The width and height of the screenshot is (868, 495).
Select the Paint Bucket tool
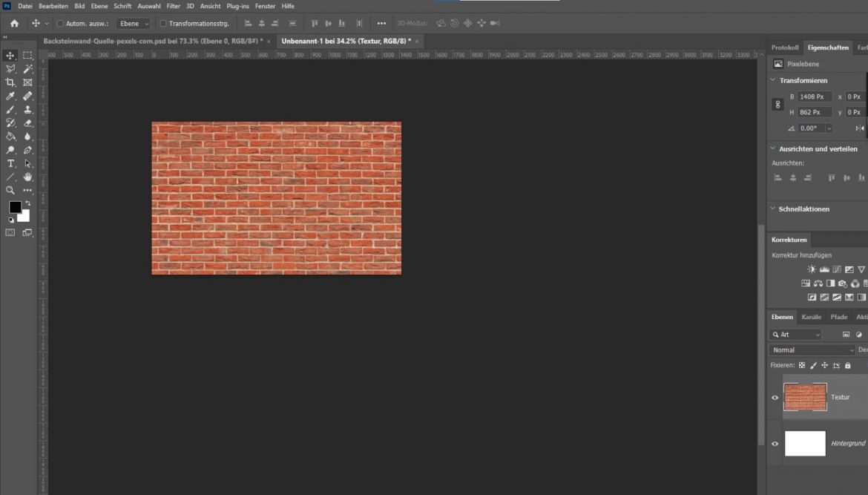coord(10,137)
